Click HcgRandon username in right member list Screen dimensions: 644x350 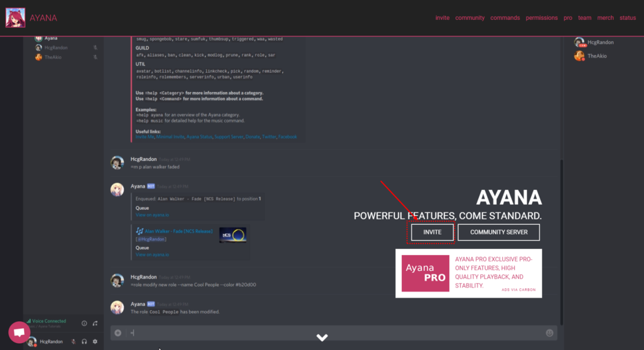pos(601,42)
